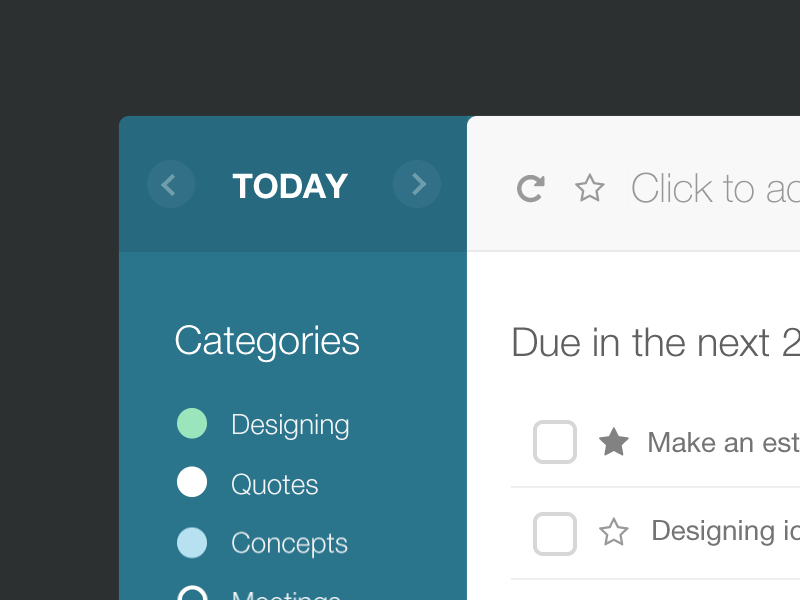
Task: Click the previous-day chevron left of TODAY
Action: 171,184
